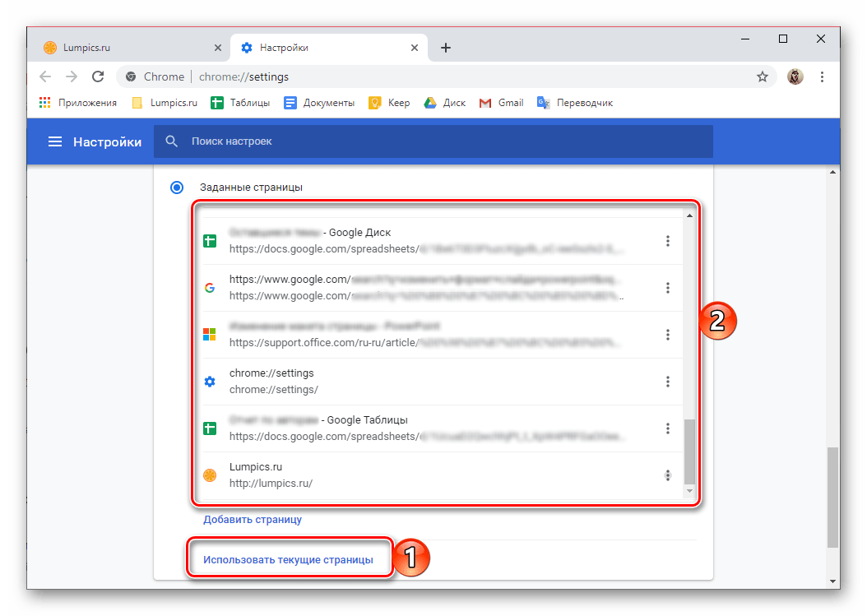Go forward with the forward arrow
The height and width of the screenshot is (616, 867).
click(x=72, y=76)
